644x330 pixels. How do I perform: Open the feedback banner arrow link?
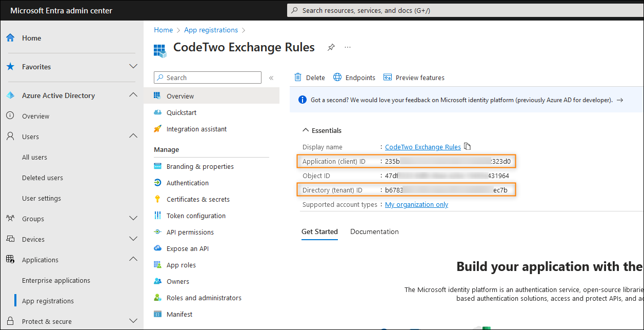click(x=620, y=100)
